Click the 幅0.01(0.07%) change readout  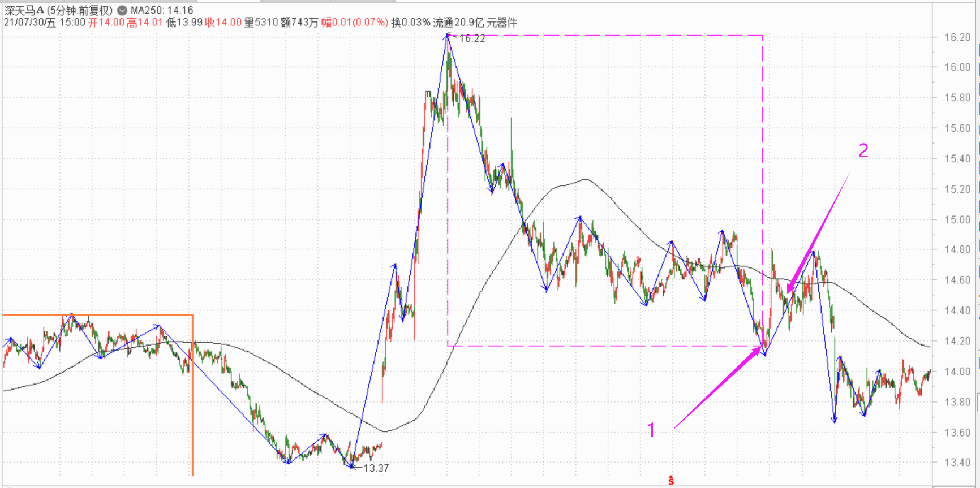coord(355,23)
